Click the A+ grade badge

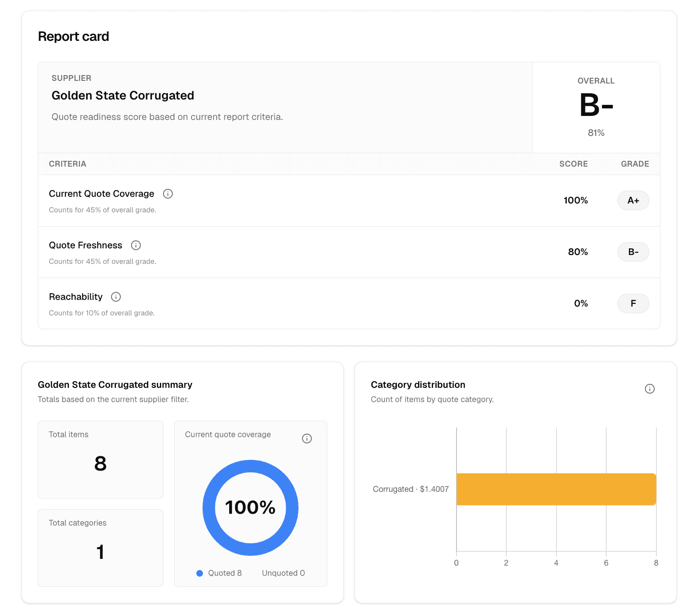click(x=633, y=200)
